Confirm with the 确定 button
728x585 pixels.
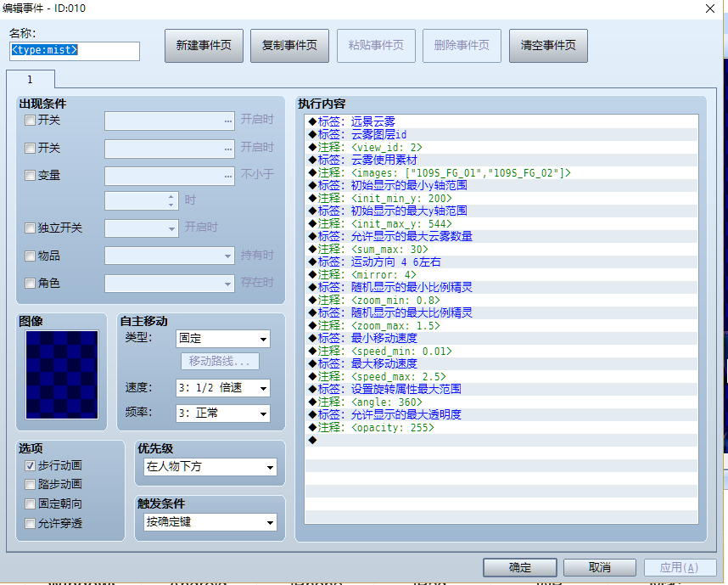[x=520, y=567]
